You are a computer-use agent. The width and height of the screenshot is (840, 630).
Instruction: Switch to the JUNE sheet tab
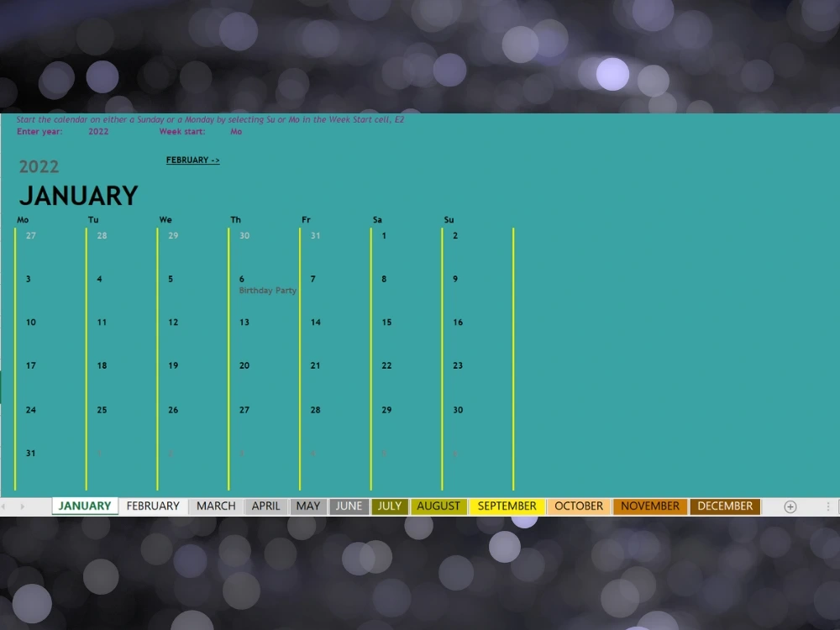point(349,507)
